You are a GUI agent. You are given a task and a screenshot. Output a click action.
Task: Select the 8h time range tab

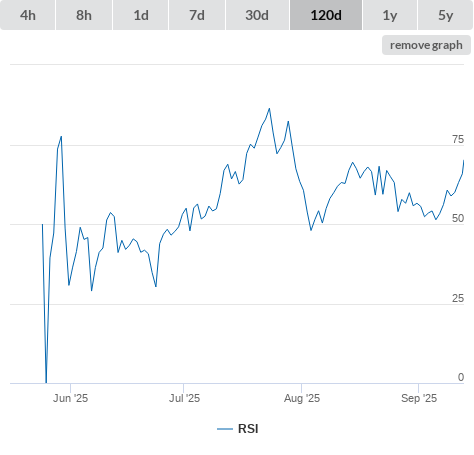84,15
